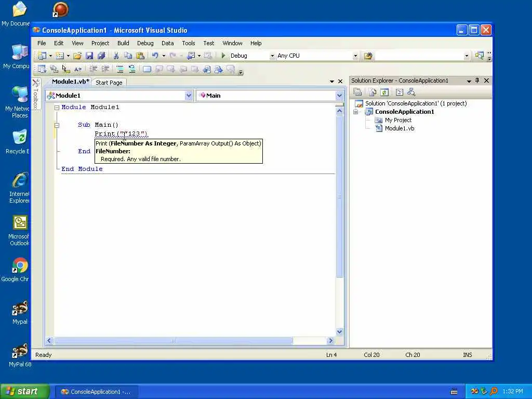Screen dimensions: 532x399
Task: Toggle auto hide pin on Solution Explorer
Action: point(477,81)
